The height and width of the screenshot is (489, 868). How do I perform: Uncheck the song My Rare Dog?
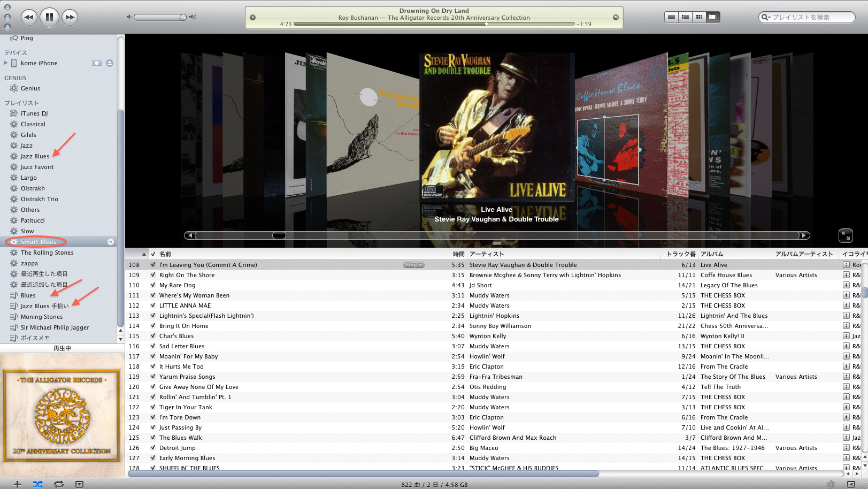point(153,285)
